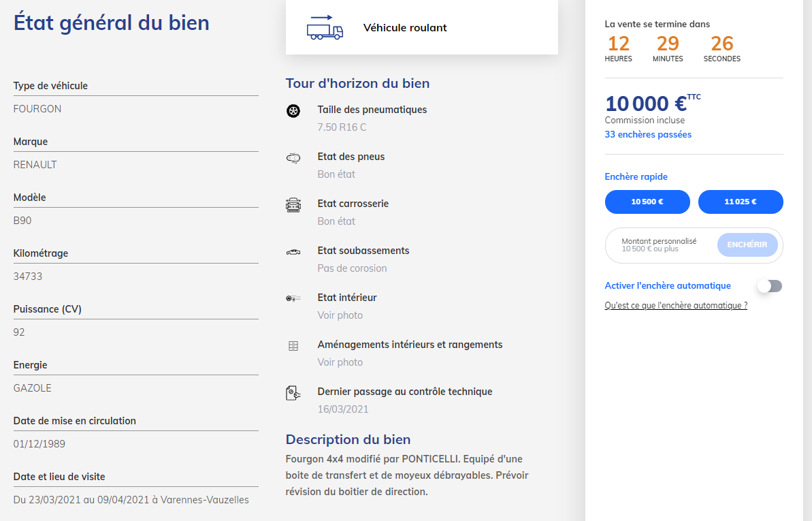Focus the Montant personnalisé input field
812x521 pixels.
point(660,245)
